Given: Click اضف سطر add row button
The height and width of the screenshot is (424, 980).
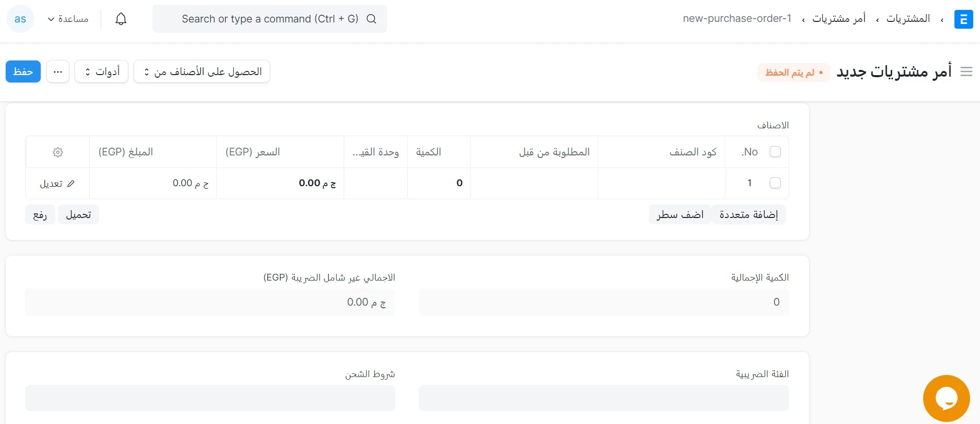Looking at the screenshot, I should (x=680, y=214).
